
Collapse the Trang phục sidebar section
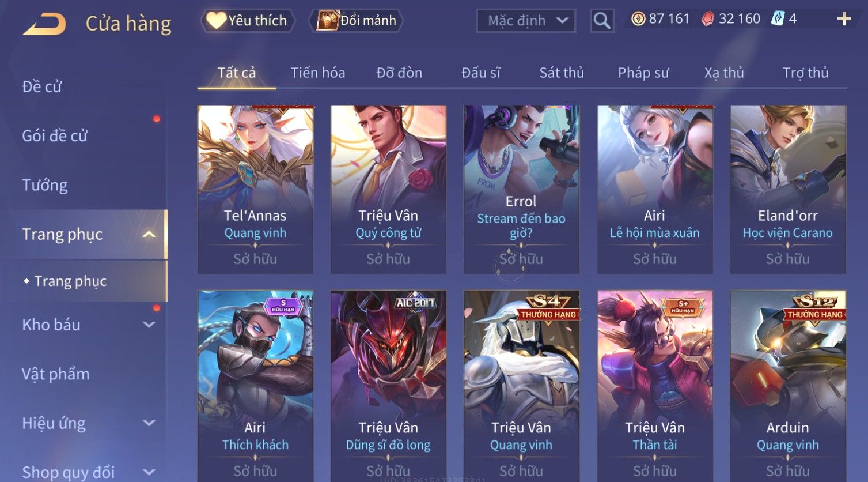click(149, 234)
